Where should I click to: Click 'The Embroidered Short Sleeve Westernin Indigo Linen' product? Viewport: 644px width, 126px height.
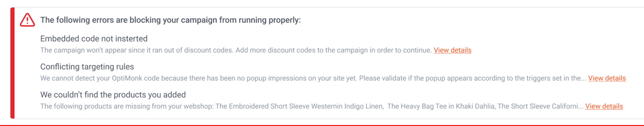coord(299,107)
